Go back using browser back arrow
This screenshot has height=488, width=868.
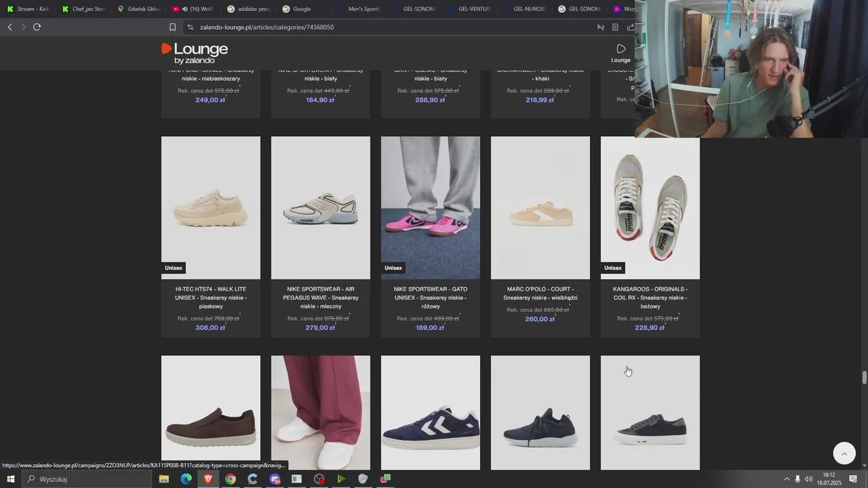click(x=9, y=27)
